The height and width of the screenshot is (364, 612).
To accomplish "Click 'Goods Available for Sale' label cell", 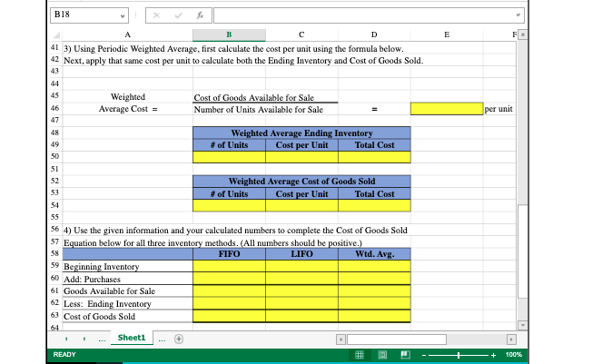I will [128, 291].
